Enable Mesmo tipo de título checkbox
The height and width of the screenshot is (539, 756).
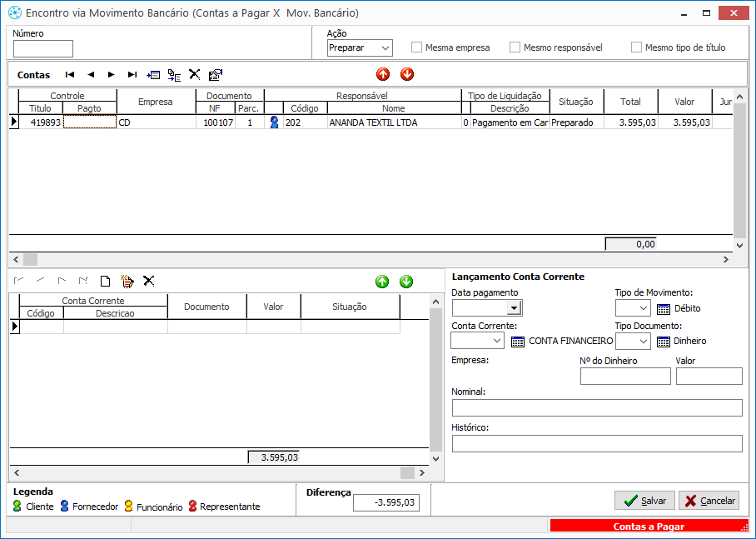(x=636, y=47)
